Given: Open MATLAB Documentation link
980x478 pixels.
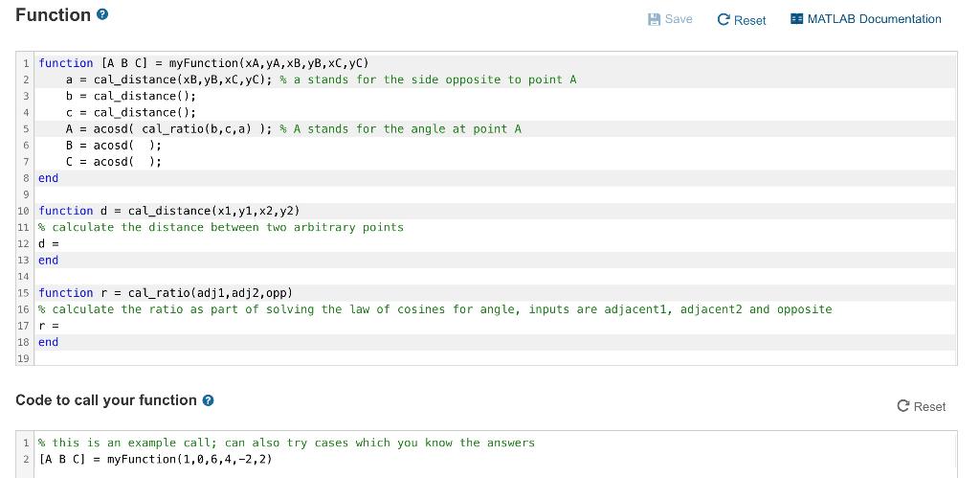Looking at the screenshot, I should tap(865, 19).
